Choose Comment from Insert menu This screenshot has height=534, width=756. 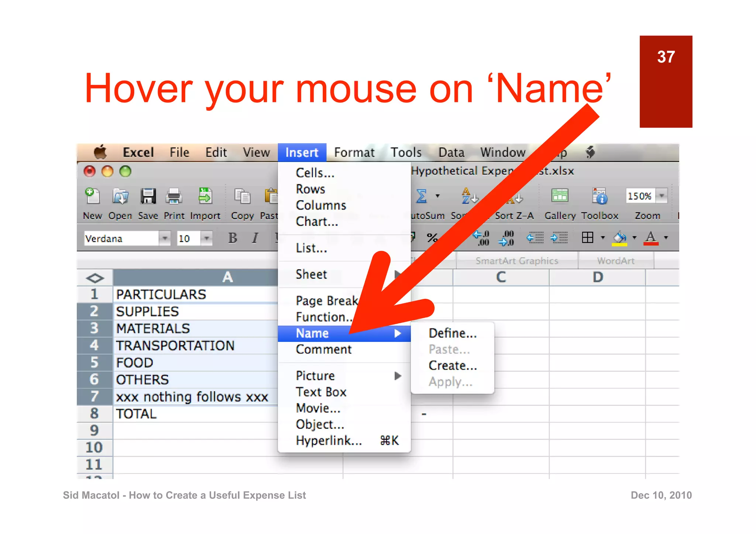tap(344, 349)
